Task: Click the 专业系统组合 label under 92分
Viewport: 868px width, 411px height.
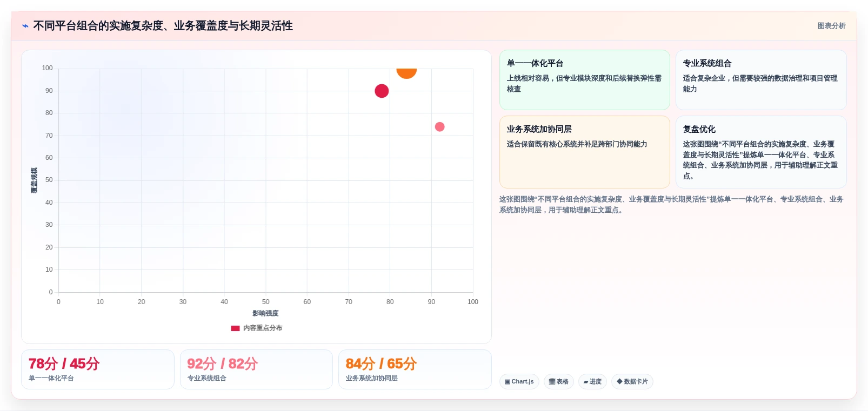Action: [x=207, y=378]
